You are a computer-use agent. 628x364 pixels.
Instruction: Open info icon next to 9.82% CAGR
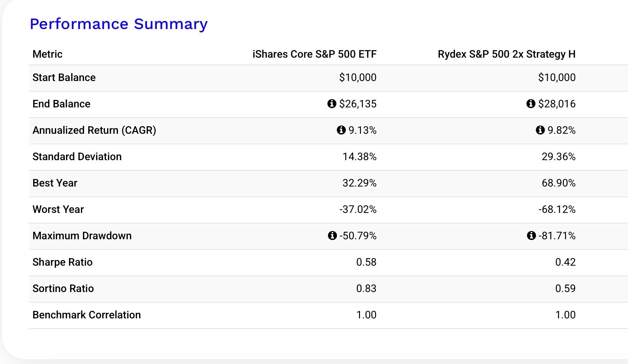click(x=540, y=130)
